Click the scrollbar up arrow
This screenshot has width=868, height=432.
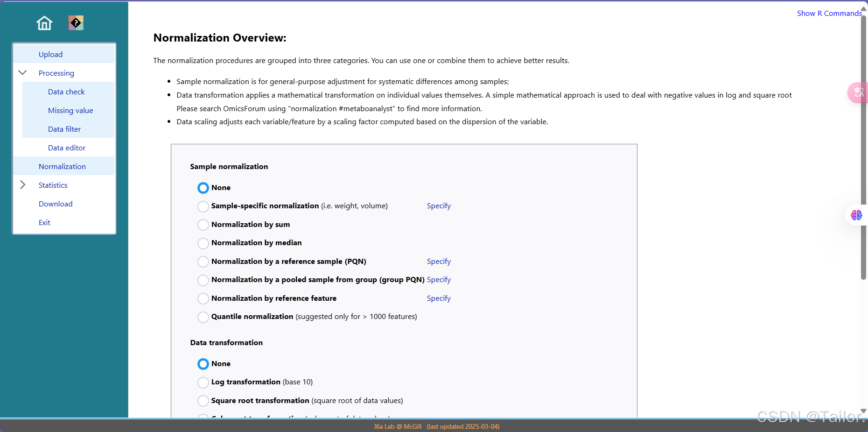click(x=863, y=8)
